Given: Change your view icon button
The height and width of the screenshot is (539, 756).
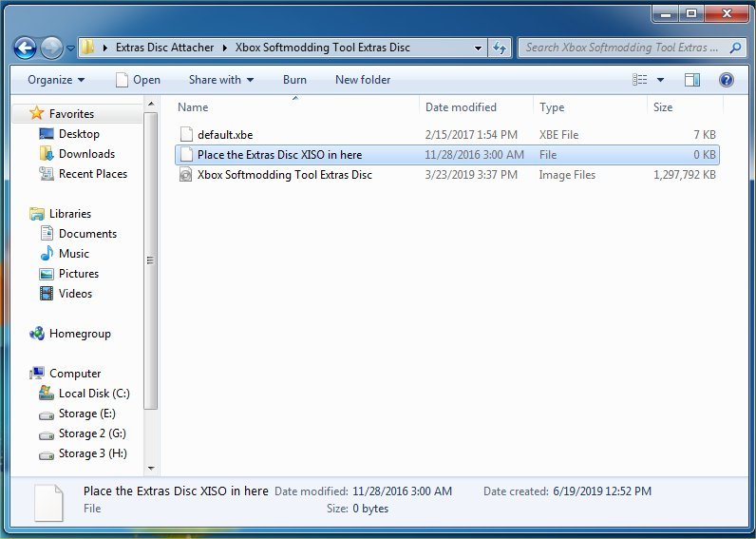Looking at the screenshot, I should click(640, 80).
